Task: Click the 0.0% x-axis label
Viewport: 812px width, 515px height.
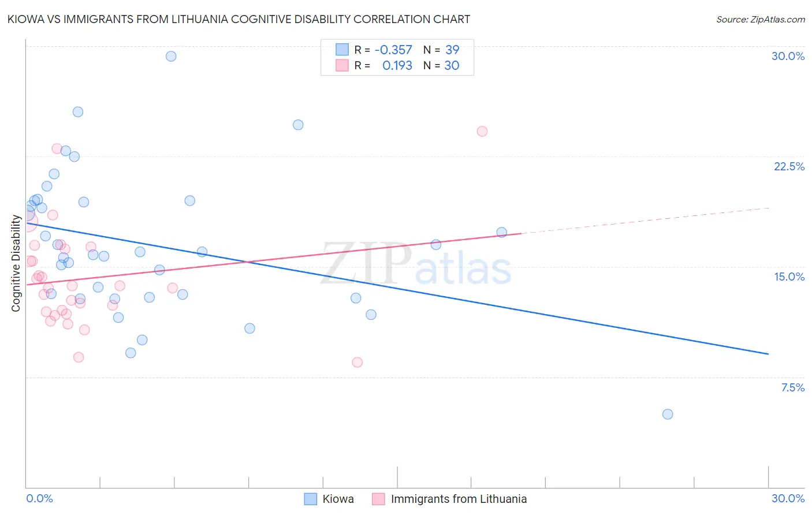Action: [x=39, y=498]
